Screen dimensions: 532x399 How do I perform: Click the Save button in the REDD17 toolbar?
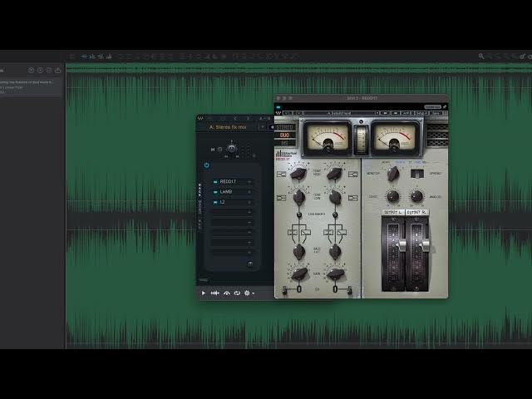(436, 113)
